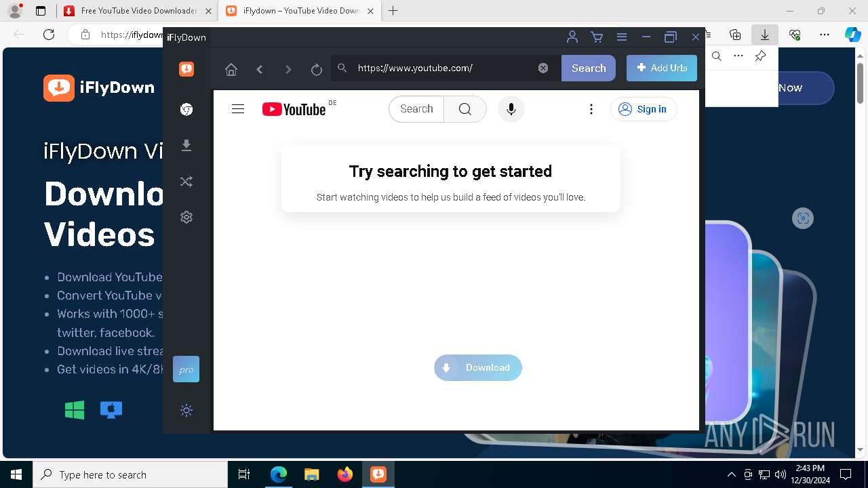Open Firefox from taskbar
The height and width of the screenshot is (488, 868).
(345, 474)
